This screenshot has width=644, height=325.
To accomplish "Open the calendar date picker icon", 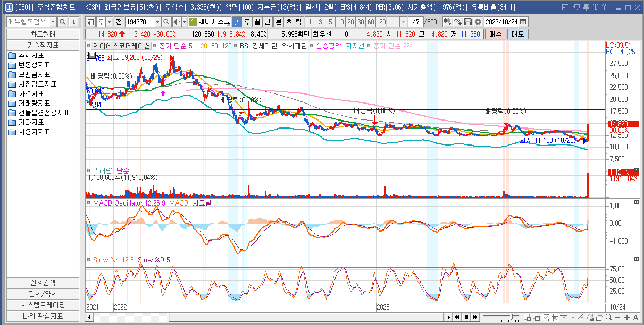I will [523, 22].
